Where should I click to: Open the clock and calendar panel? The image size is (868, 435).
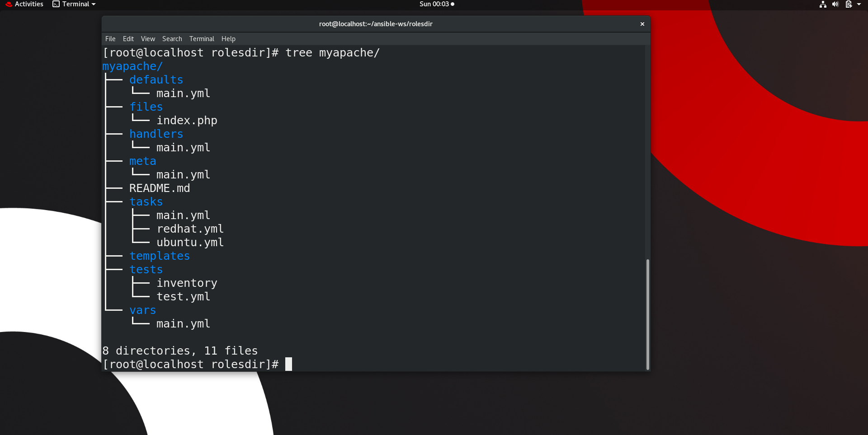click(x=437, y=4)
